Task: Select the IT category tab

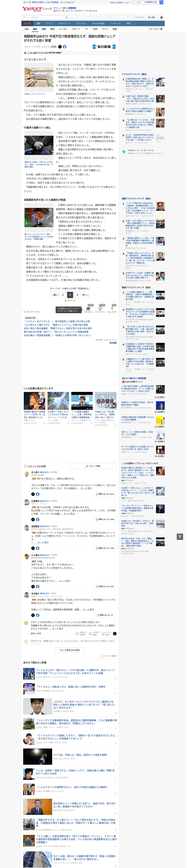Action: (x=86, y=29)
